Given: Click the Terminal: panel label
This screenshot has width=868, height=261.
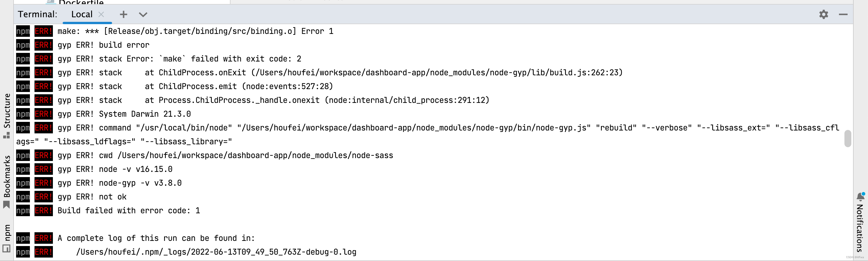Looking at the screenshot, I should click(37, 14).
